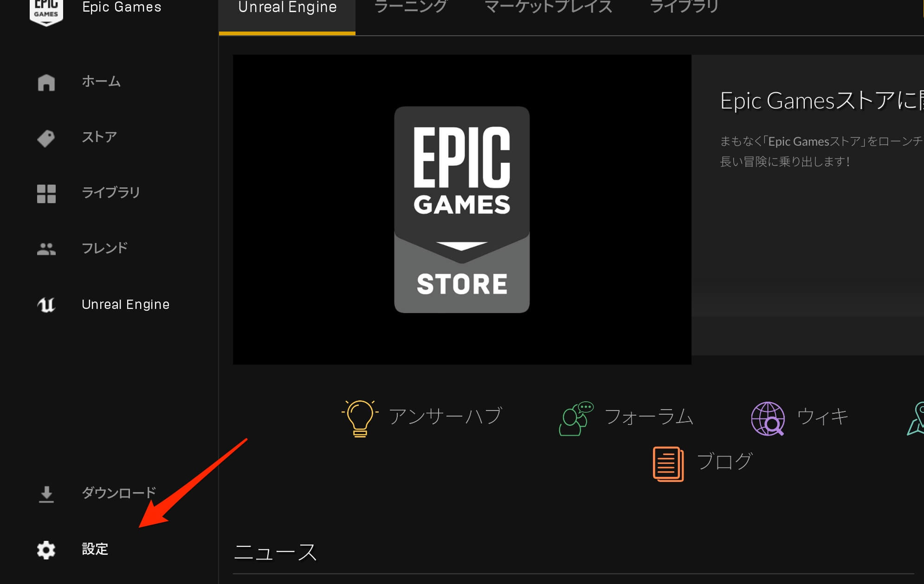Click the friends/フレンド icon in sidebar
The image size is (924, 584).
click(x=46, y=248)
